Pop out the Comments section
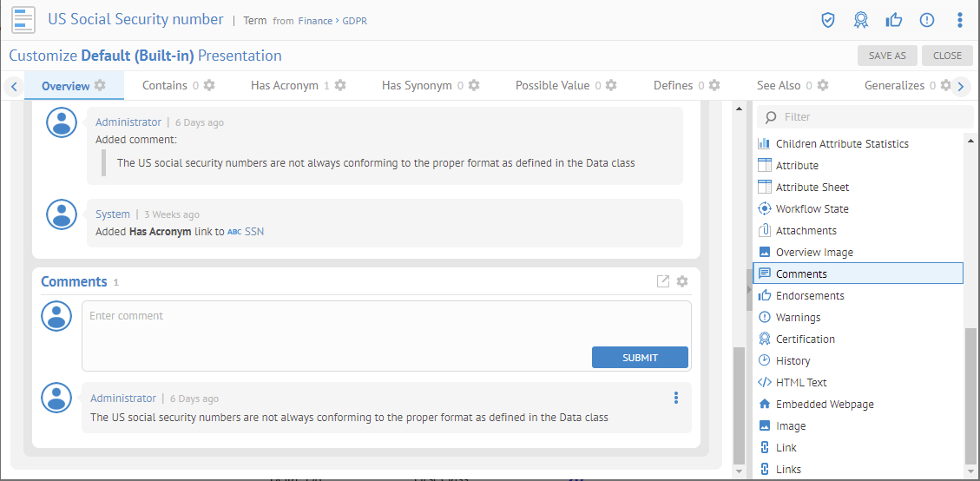The image size is (980, 481). click(663, 281)
